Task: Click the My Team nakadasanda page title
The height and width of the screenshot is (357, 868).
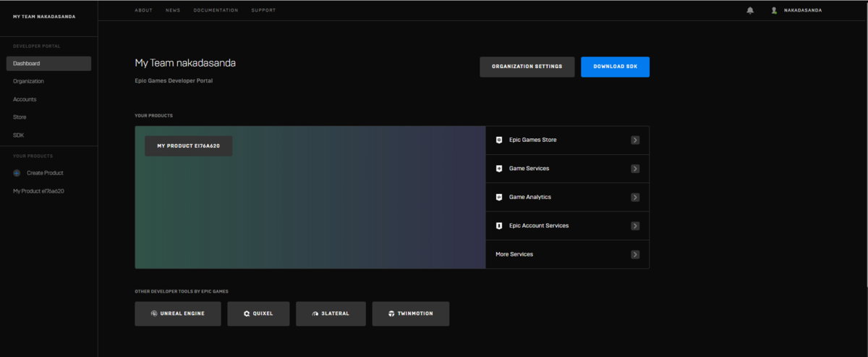Action: tap(185, 63)
